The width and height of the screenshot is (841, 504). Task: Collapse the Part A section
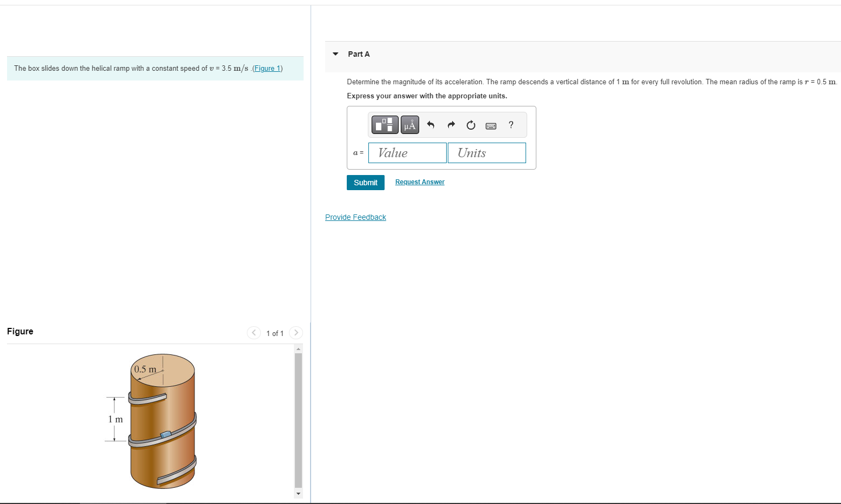pyautogui.click(x=335, y=53)
